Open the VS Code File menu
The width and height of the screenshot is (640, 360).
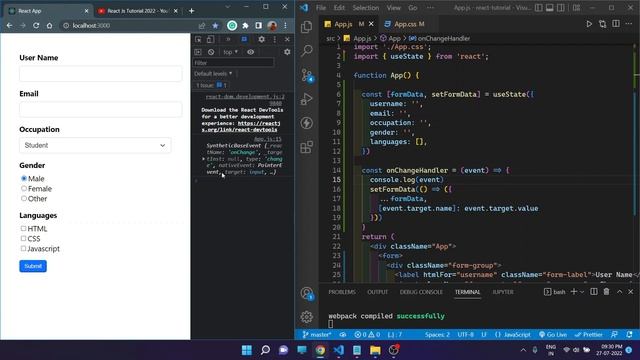click(321, 8)
